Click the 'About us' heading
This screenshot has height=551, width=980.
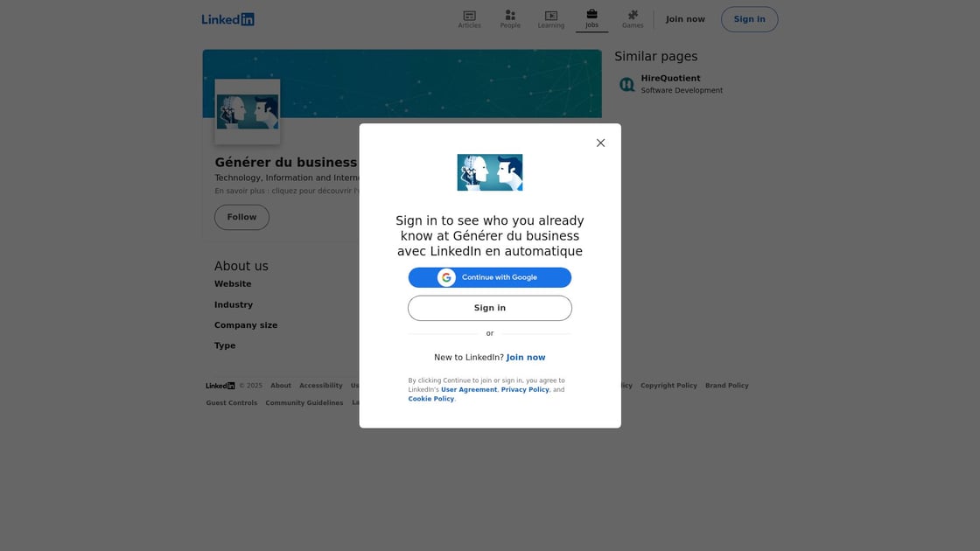(241, 266)
